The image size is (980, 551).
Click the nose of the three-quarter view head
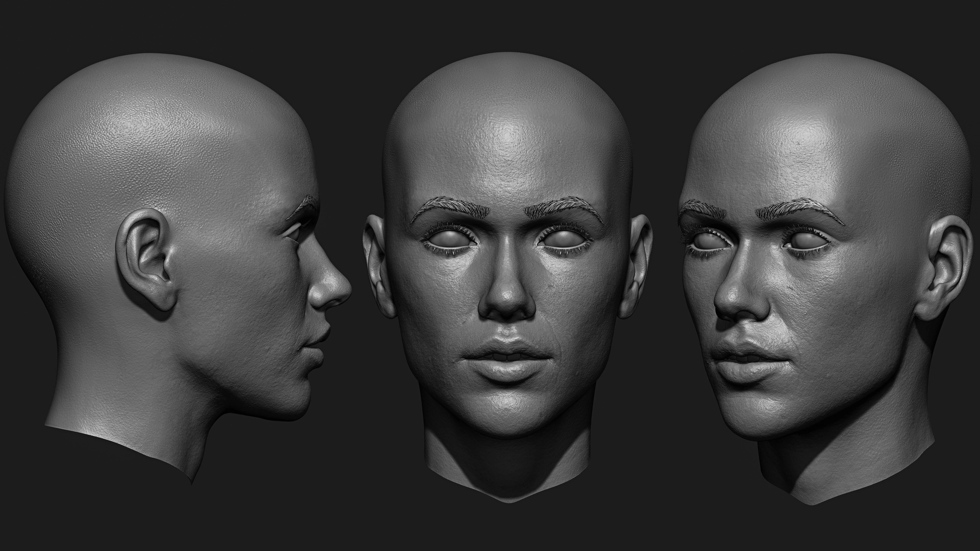[736, 298]
